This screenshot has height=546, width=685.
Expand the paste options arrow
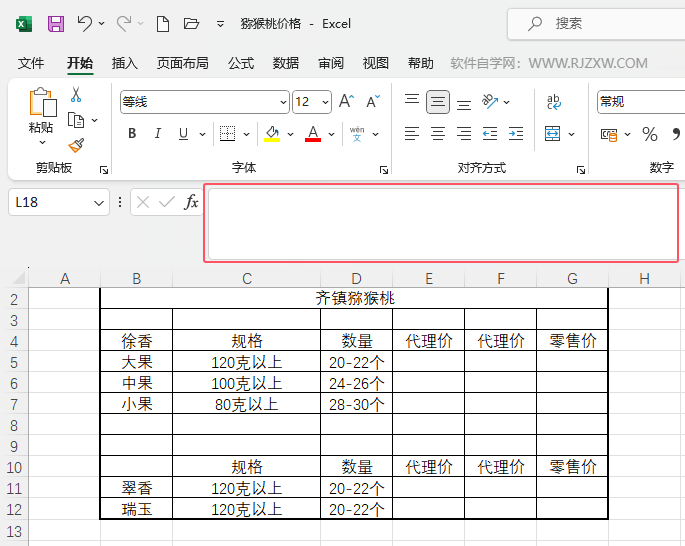[42, 142]
